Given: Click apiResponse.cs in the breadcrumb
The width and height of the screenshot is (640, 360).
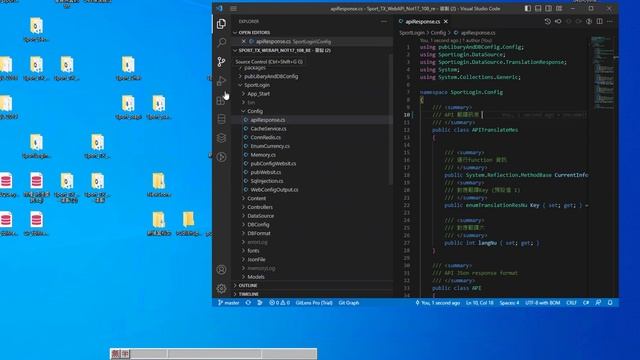Looking at the screenshot, I should [x=478, y=33].
